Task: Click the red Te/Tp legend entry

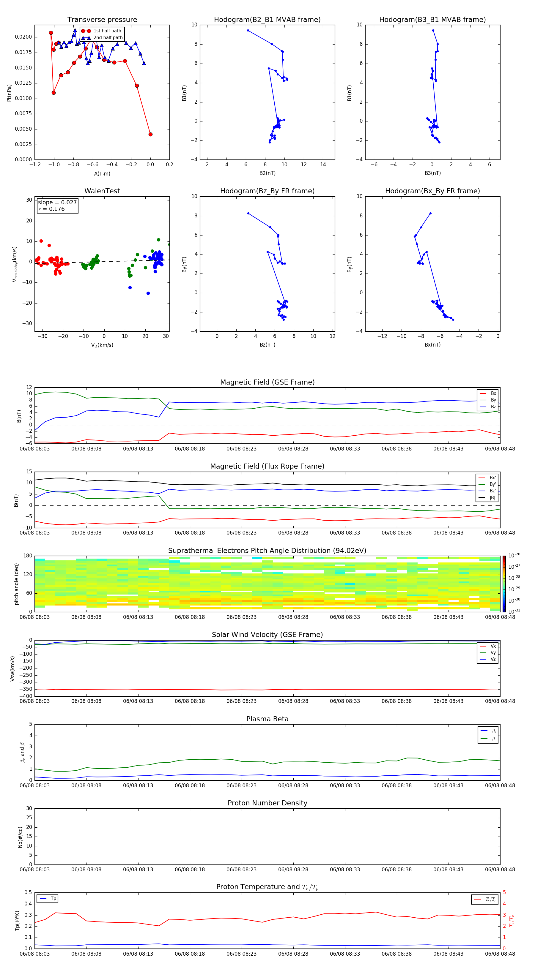Action: [485, 900]
